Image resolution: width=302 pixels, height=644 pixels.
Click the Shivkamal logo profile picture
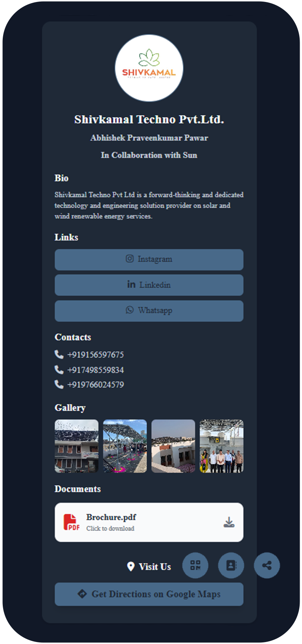[149, 68]
